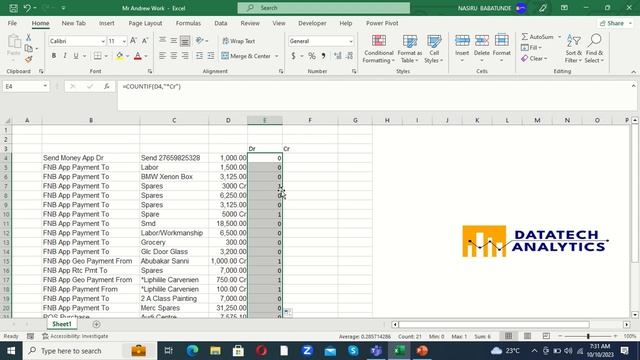Click the Decrease Decimal icon
640x360 pixels.
(349, 56)
